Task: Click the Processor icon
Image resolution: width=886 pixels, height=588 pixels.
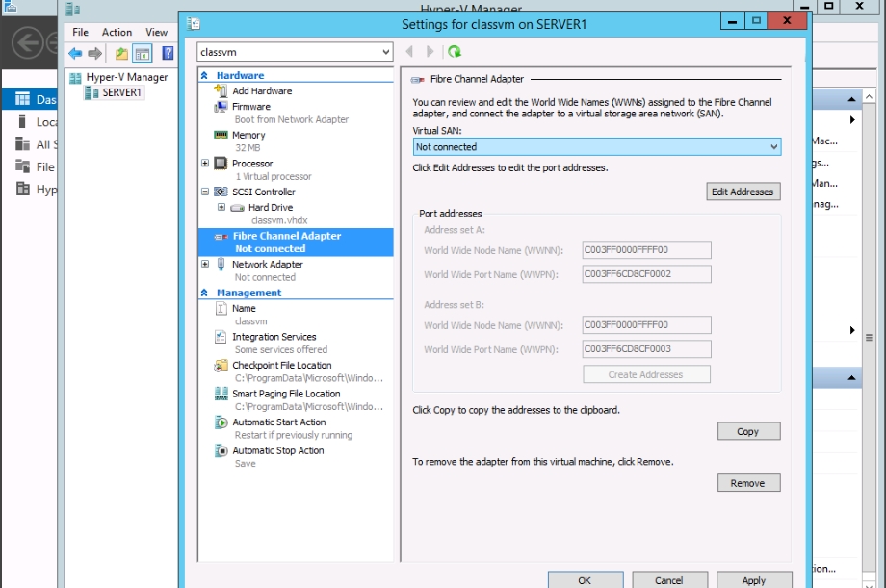Action: coord(221,164)
